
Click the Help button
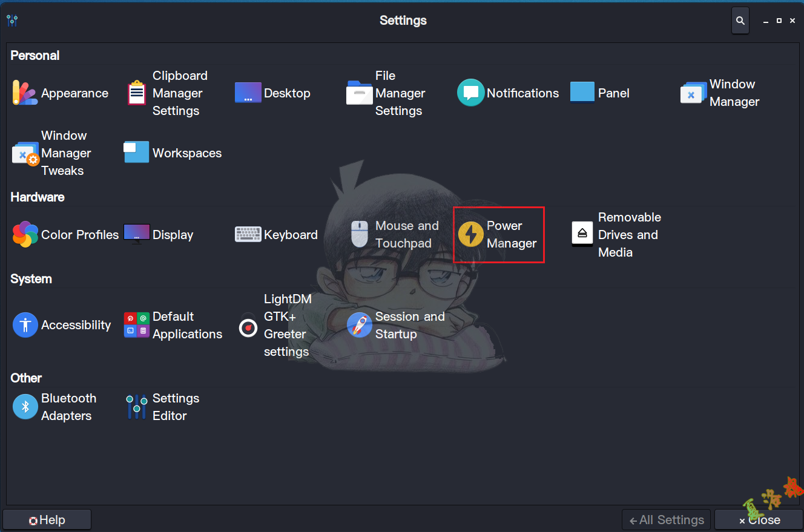(47, 520)
